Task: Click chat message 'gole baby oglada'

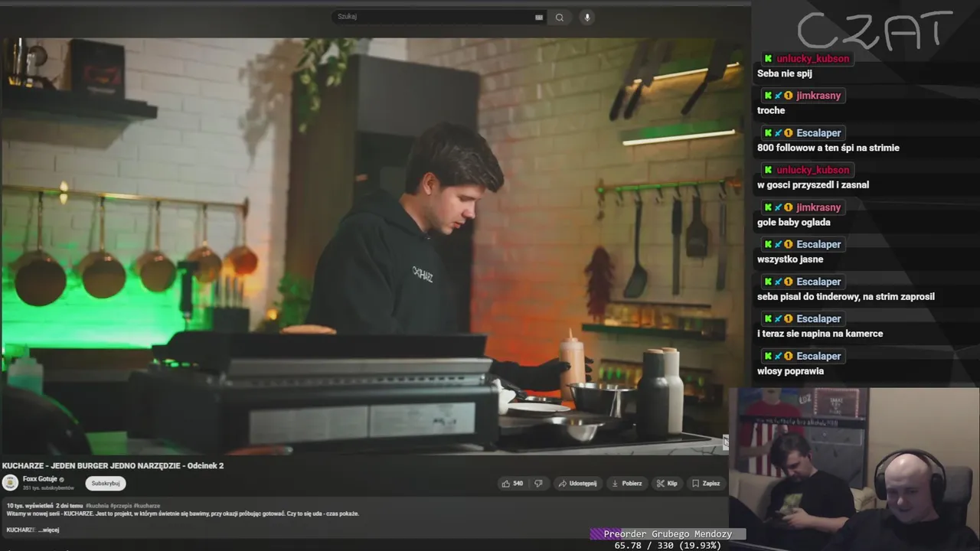Action: tap(794, 223)
